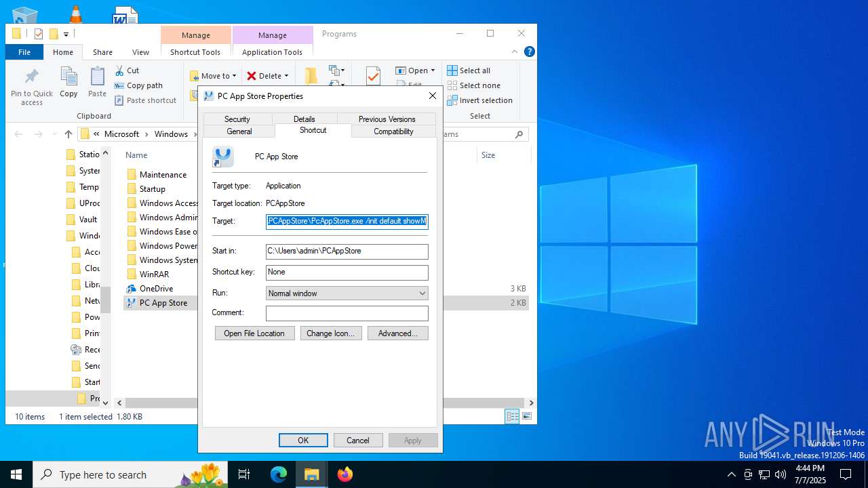Image resolution: width=868 pixels, height=488 pixels.
Task: Go up one folder level arrow
Action: pos(68,134)
